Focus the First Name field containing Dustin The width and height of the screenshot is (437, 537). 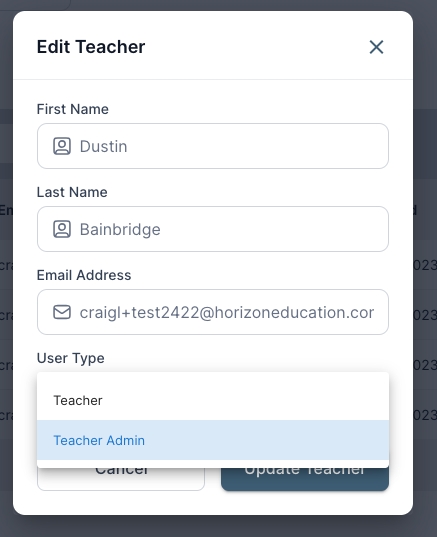(x=213, y=146)
